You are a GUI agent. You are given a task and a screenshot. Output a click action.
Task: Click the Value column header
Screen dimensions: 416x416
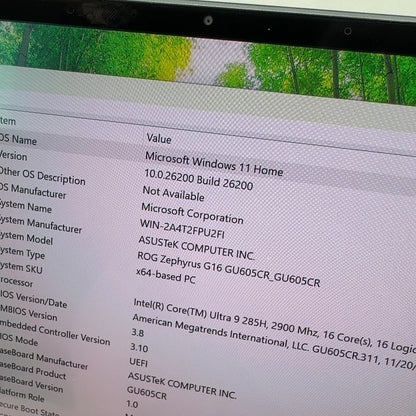[159, 138]
